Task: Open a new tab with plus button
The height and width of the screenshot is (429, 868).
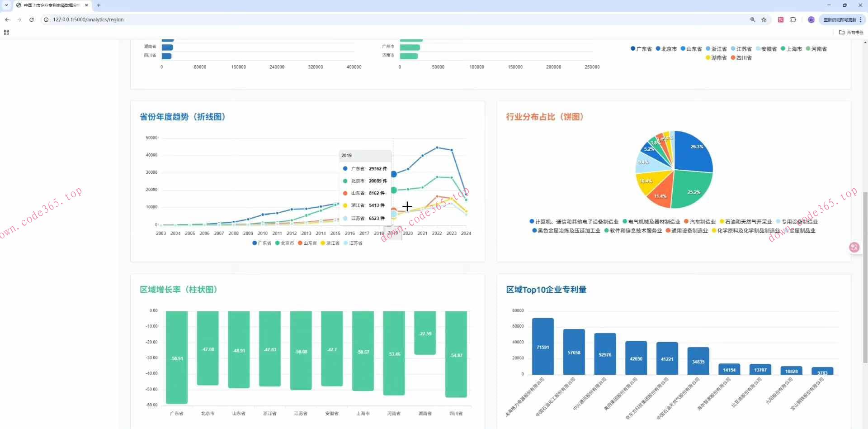Action: point(99,5)
